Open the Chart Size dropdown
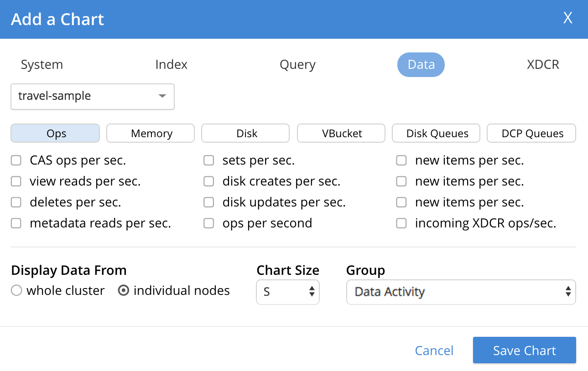This screenshot has height=371, width=588. point(287,292)
